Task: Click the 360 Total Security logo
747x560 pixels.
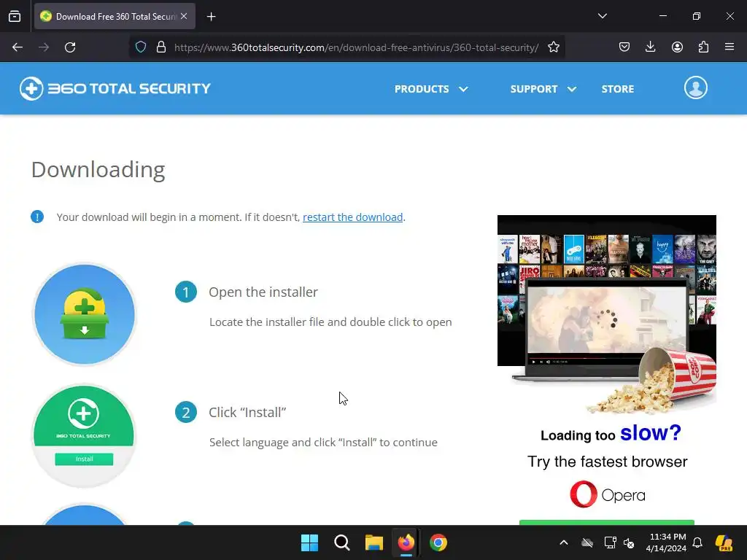Action: click(x=115, y=88)
